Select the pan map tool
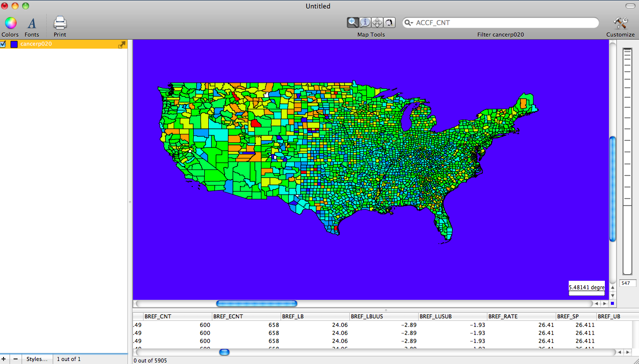This screenshot has height=364, width=639. (377, 23)
